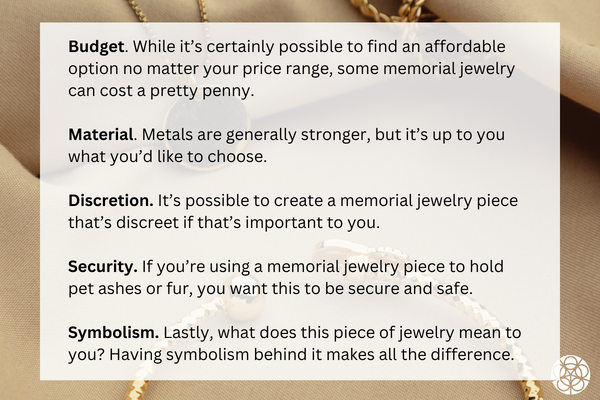600x400 pixels.
Task: Click the bold "Budget" heading
Action: [98, 47]
